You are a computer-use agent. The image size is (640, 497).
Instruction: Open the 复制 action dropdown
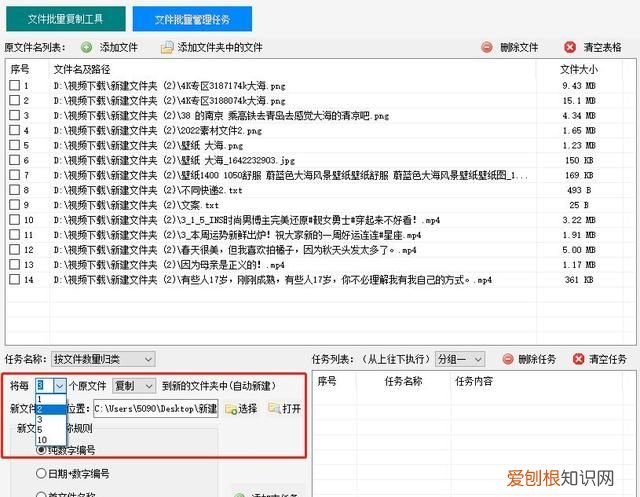tap(134, 386)
